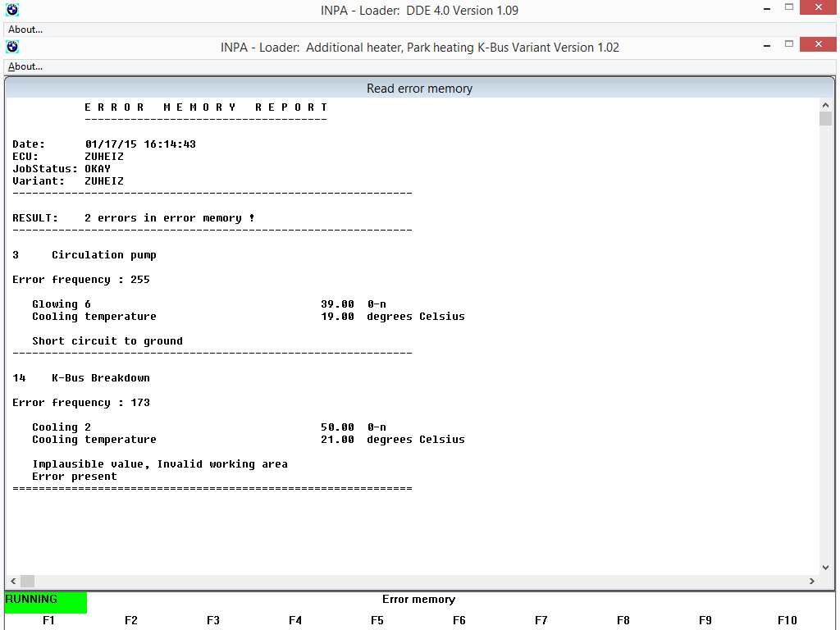The width and height of the screenshot is (840, 630).
Task: Click the F8 function key button
Action: pos(623,620)
